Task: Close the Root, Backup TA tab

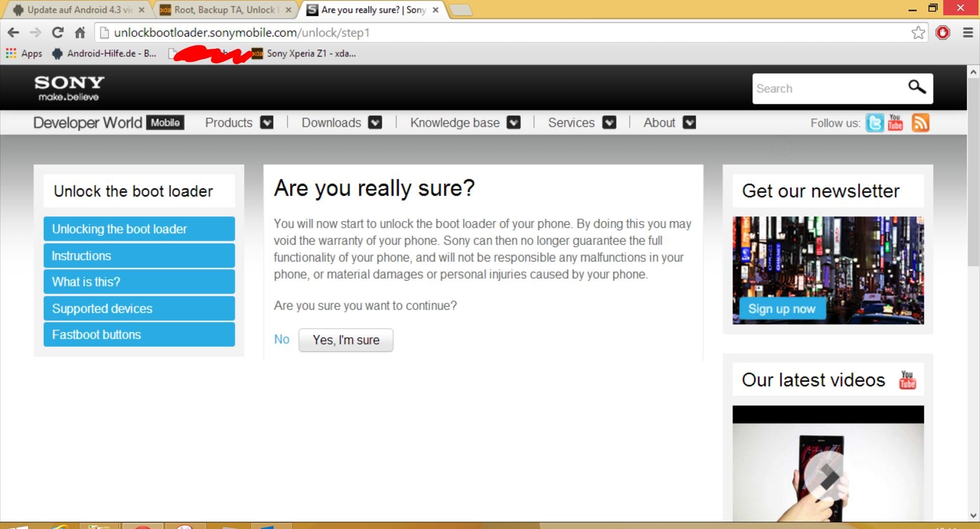Action: [x=288, y=10]
